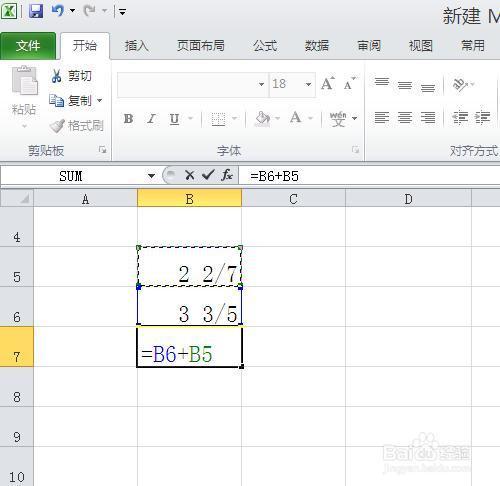Click the Undo arrow icon

point(58,11)
